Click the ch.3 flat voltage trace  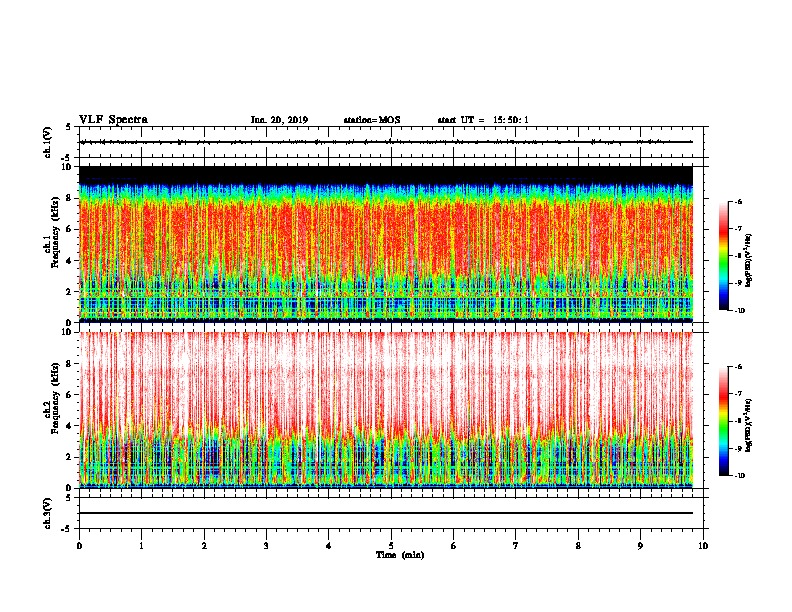[x=386, y=513]
